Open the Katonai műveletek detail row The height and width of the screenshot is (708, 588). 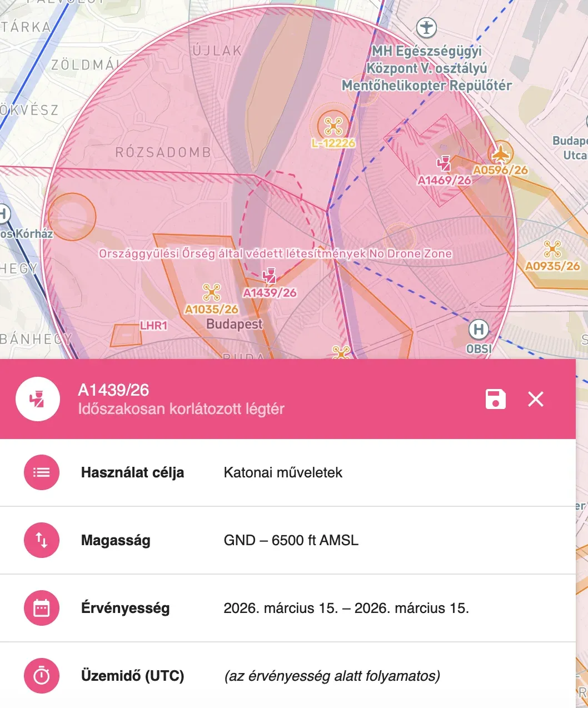pyautogui.click(x=284, y=472)
